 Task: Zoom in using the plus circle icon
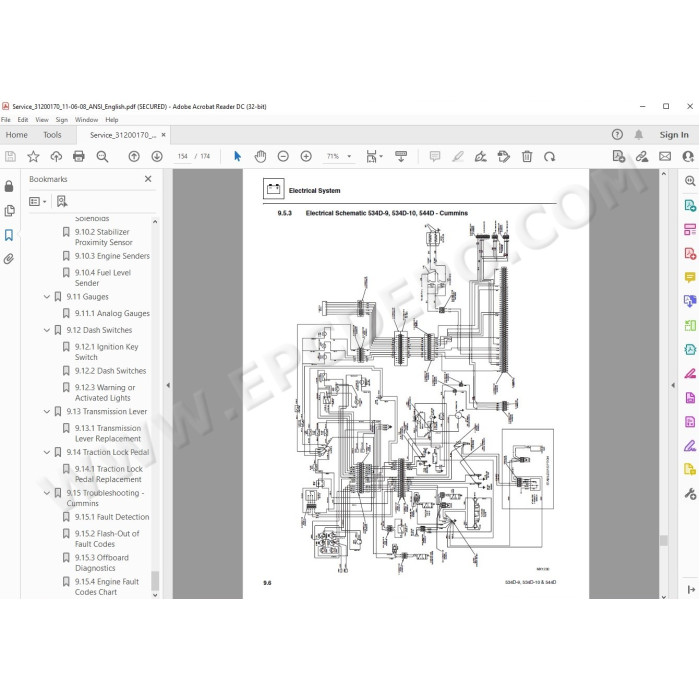(306, 156)
